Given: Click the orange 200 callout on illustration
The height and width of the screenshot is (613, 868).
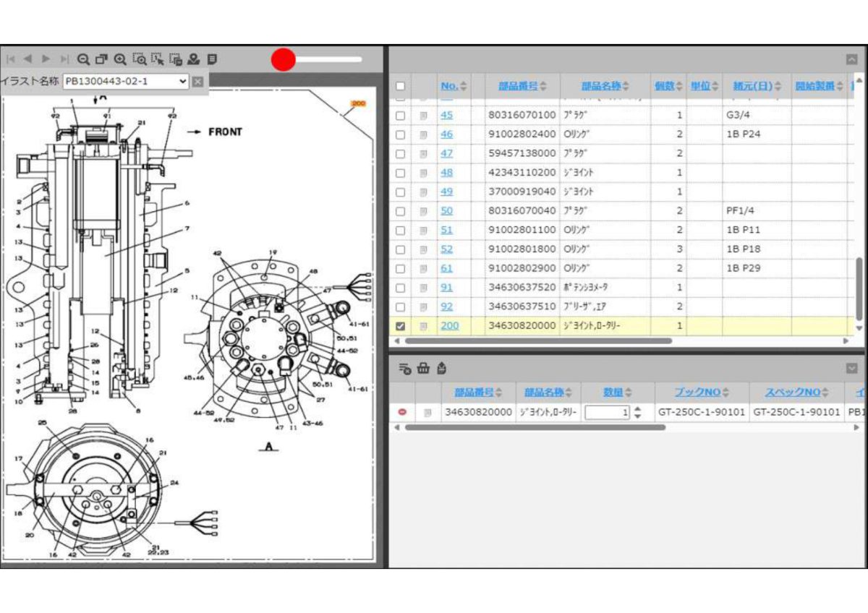Looking at the screenshot, I should pyautogui.click(x=358, y=103).
